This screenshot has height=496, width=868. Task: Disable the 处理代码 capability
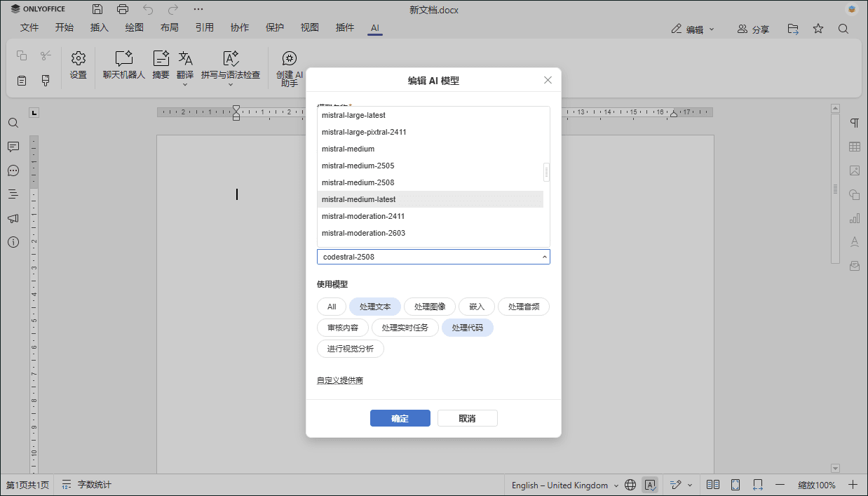[468, 328]
